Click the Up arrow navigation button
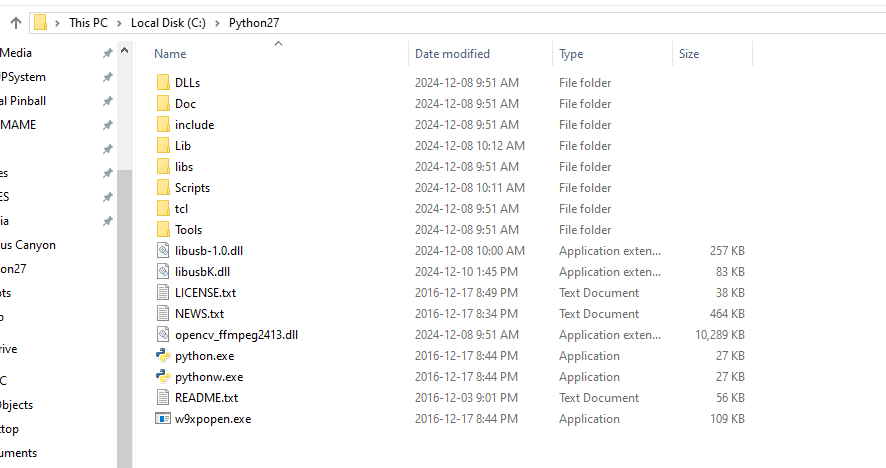Image resolution: width=886 pixels, height=468 pixels. point(16,23)
